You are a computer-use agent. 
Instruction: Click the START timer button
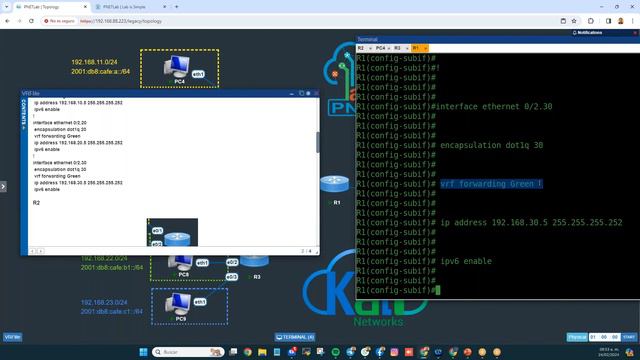click(x=629, y=337)
